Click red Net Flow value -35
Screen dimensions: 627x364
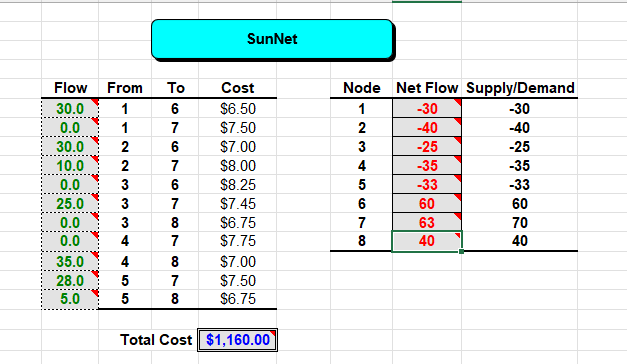coord(427,166)
